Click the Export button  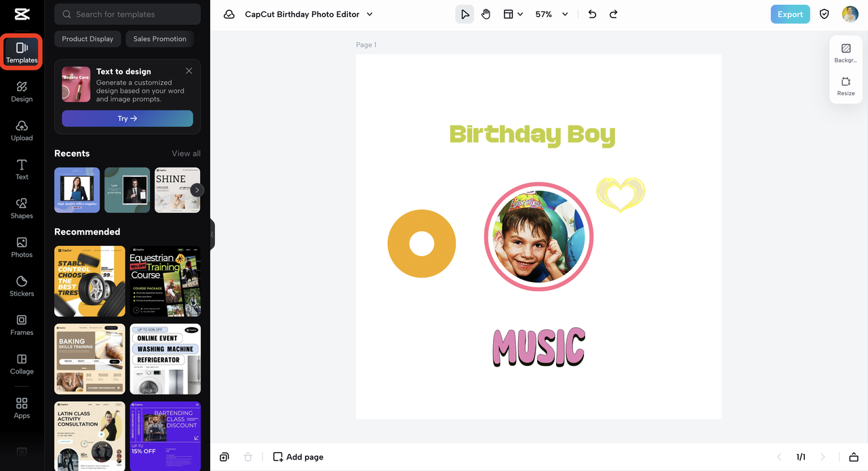[x=790, y=14]
